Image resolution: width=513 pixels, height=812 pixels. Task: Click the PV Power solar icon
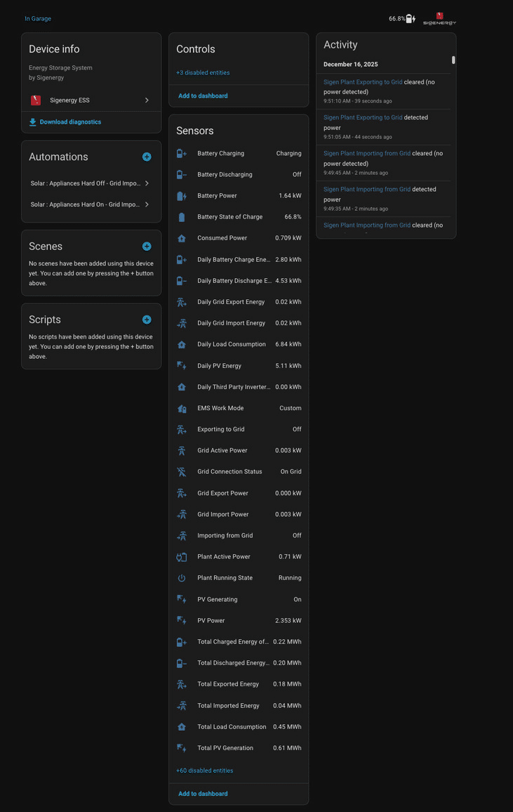pyautogui.click(x=182, y=620)
